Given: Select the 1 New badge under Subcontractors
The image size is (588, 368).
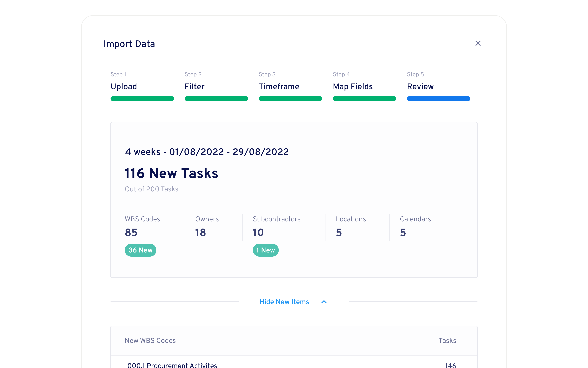Looking at the screenshot, I should 266,250.
